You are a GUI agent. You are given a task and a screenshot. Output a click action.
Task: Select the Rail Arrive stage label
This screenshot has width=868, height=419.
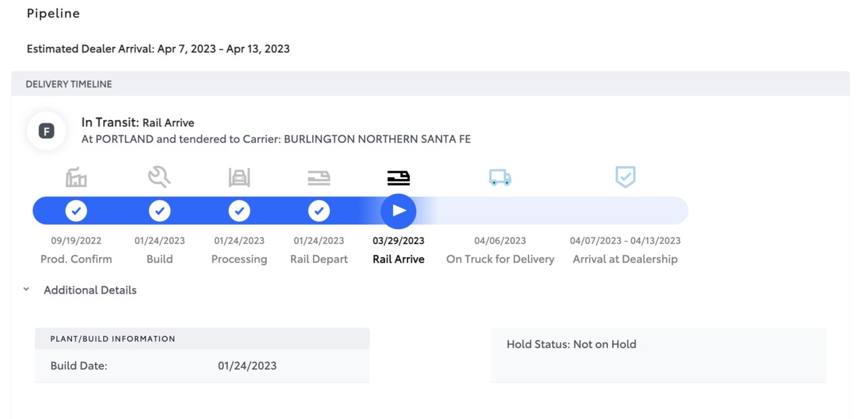tap(398, 259)
